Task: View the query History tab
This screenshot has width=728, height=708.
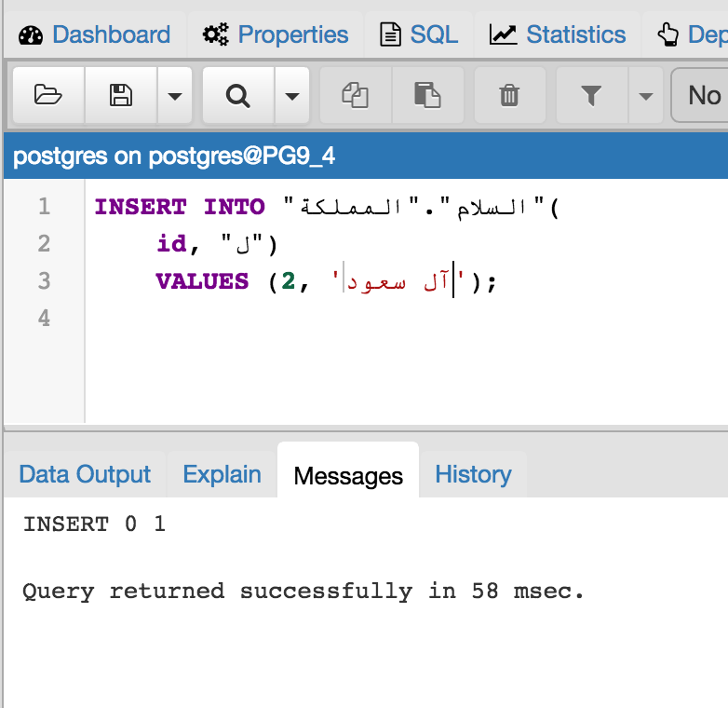Action: tap(473, 474)
